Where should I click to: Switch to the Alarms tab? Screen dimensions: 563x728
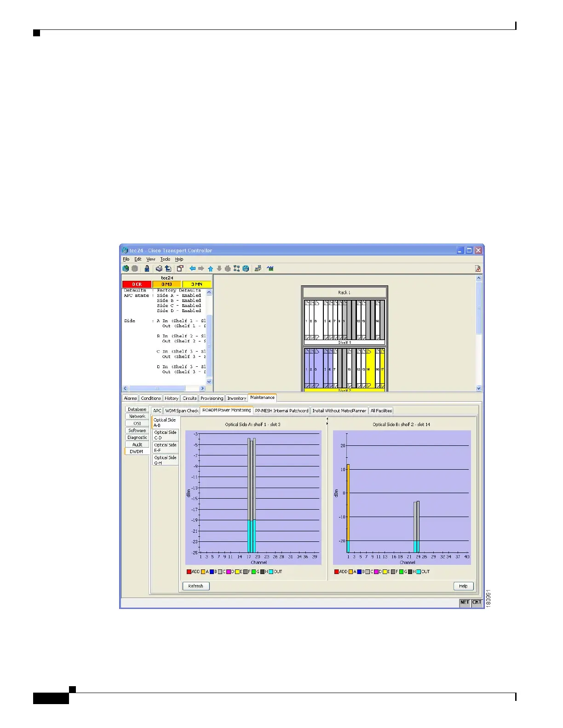(130, 398)
